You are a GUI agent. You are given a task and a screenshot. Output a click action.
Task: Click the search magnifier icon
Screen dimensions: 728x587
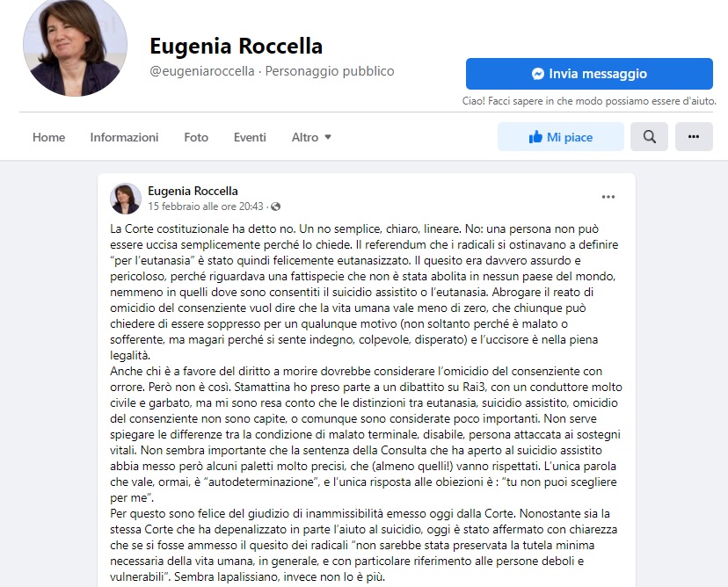649,137
